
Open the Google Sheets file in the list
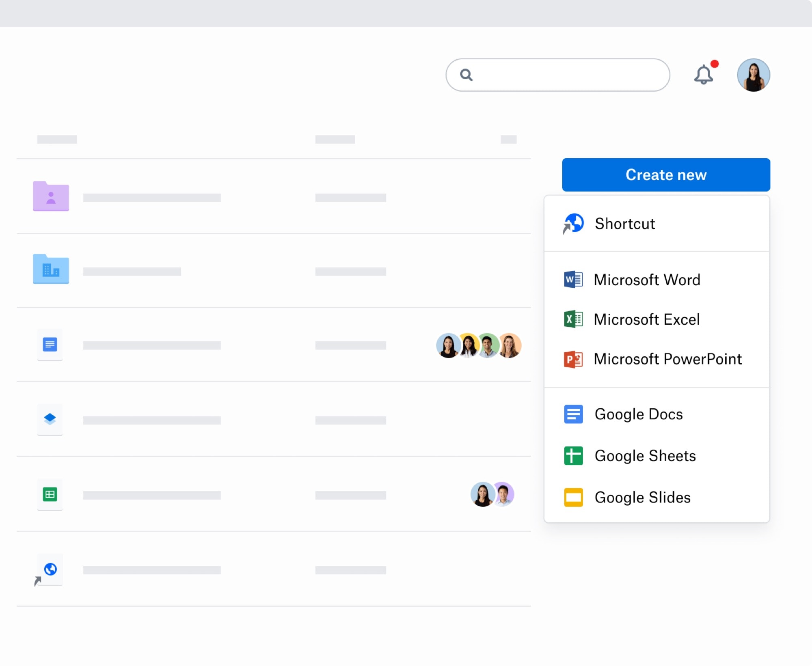50,495
